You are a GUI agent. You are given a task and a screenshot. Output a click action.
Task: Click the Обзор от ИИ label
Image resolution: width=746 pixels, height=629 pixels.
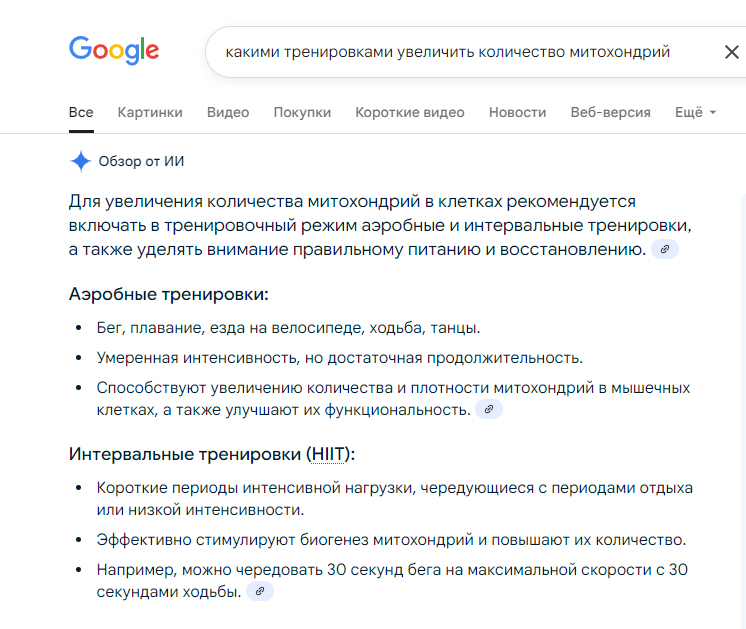(141, 161)
